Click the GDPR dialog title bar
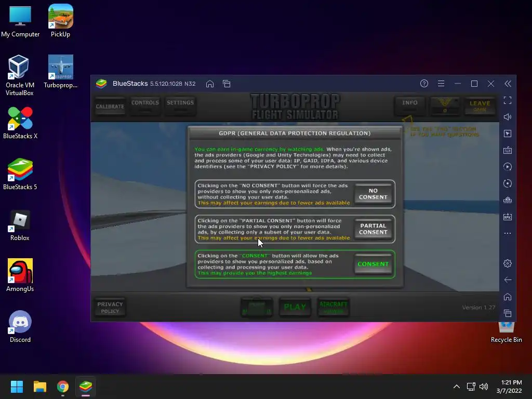Viewport: 532px width, 399px height. [x=295, y=133]
